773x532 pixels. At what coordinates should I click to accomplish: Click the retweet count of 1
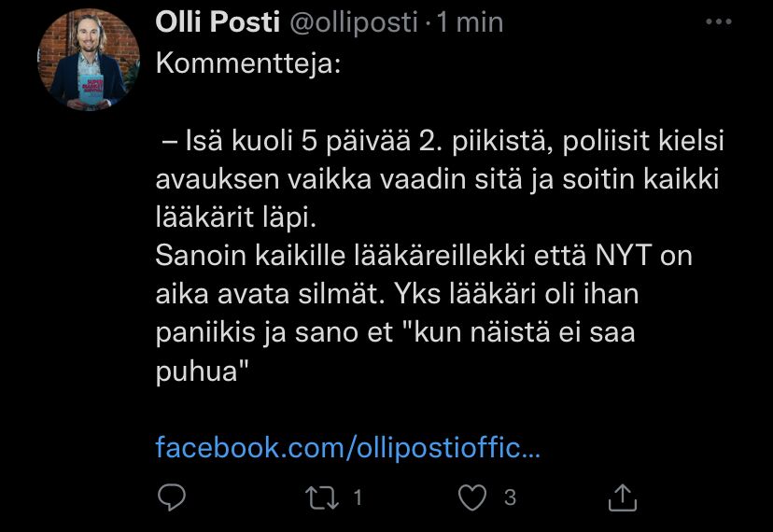click(x=357, y=497)
